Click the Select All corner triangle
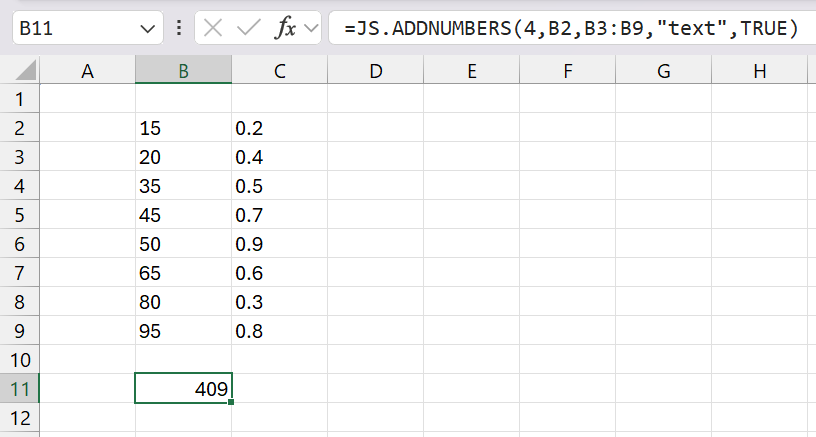Screen dimensions: 816x437 coord(26,72)
